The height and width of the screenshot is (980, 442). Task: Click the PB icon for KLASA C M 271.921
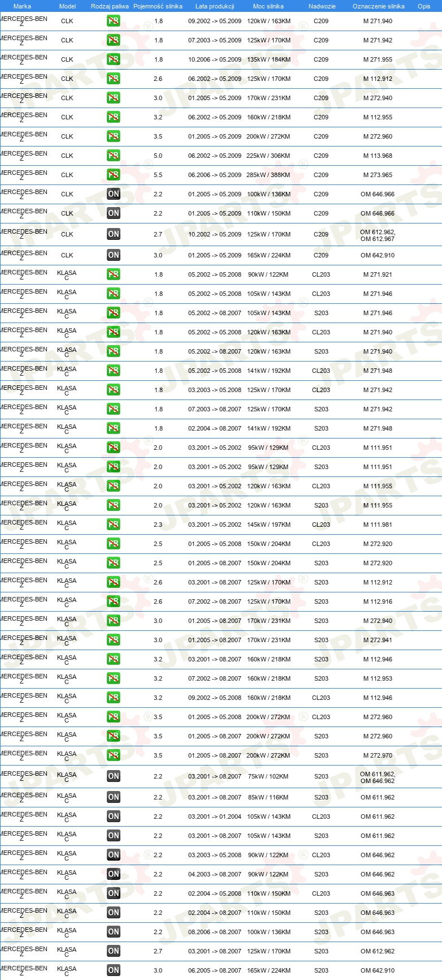(x=114, y=274)
